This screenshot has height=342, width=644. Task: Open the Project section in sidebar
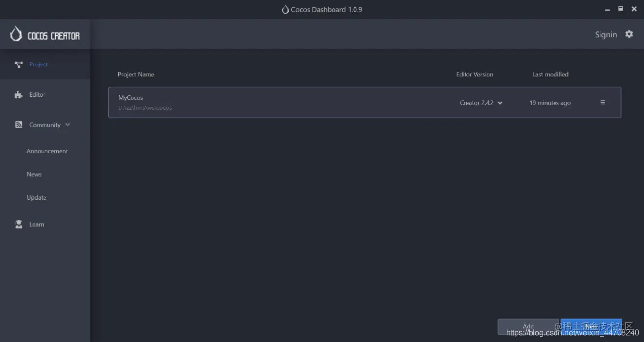(x=45, y=64)
